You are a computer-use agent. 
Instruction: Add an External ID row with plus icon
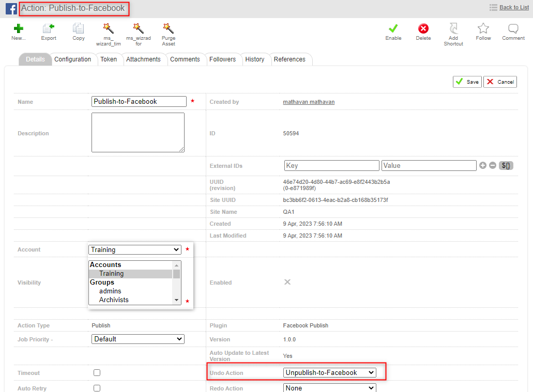pyautogui.click(x=483, y=165)
